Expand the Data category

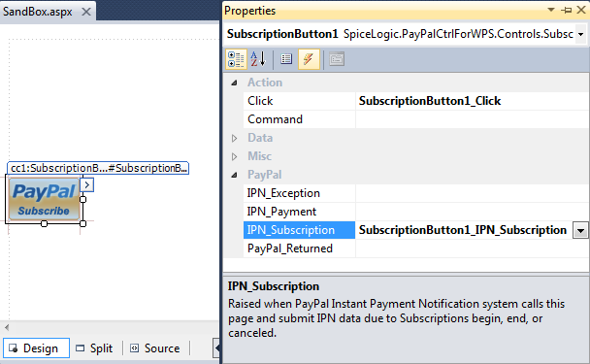point(234,138)
